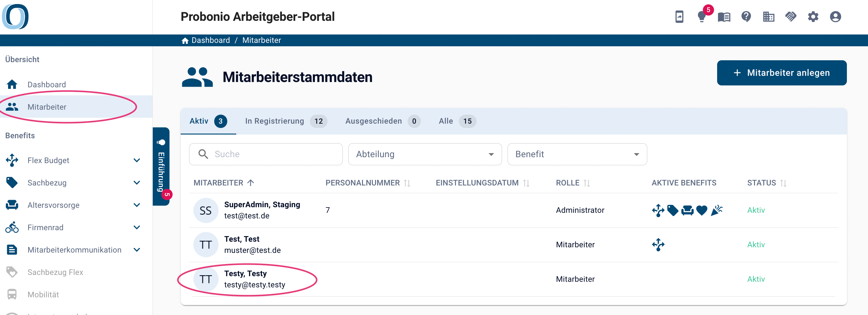868x315 pixels.
Task: Sort by the Einstellungsdatum column
Action: coord(482,182)
